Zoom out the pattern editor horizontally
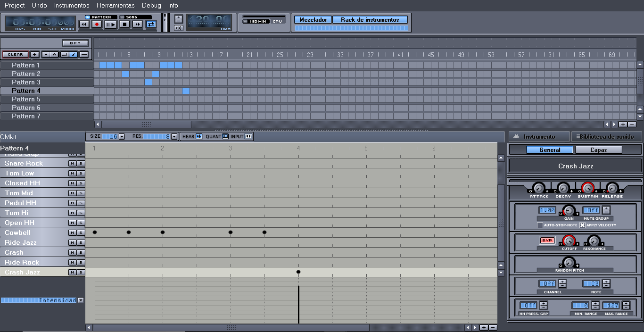 point(493,328)
